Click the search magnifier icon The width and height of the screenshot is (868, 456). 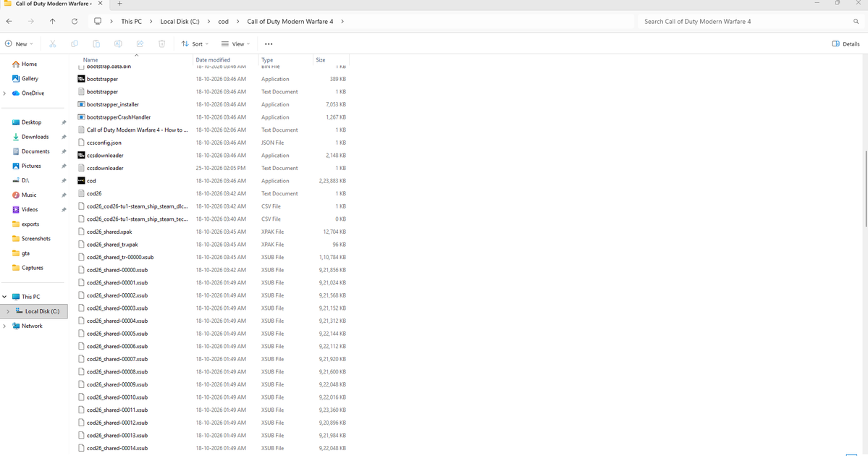click(856, 22)
